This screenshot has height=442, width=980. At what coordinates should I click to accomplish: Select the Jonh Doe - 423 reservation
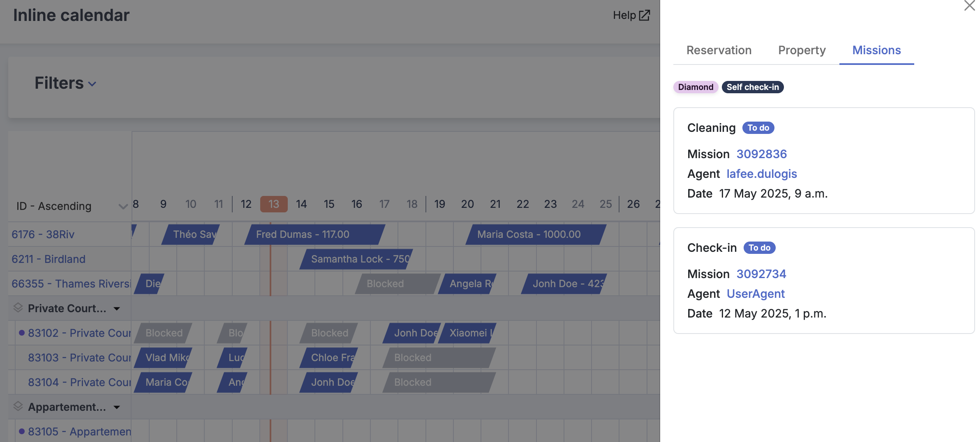[564, 284]
